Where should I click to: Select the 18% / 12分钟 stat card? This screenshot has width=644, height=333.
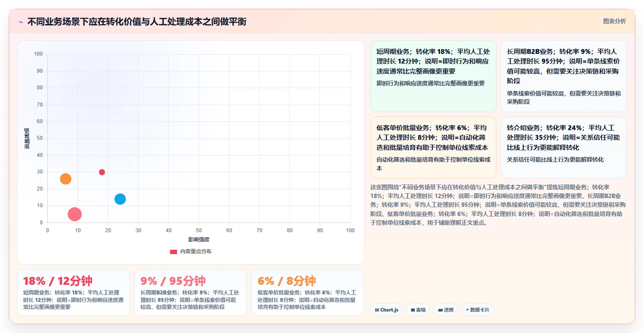pos(74,292)
